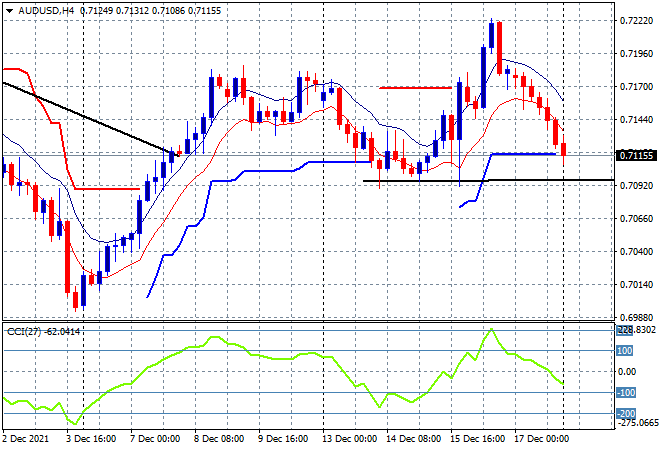Click the OHLC values 0.71249 0.71312 0.71086 0.71155
Screen dimensions: 660x450
pyautogui.click(x=150, y=11)
